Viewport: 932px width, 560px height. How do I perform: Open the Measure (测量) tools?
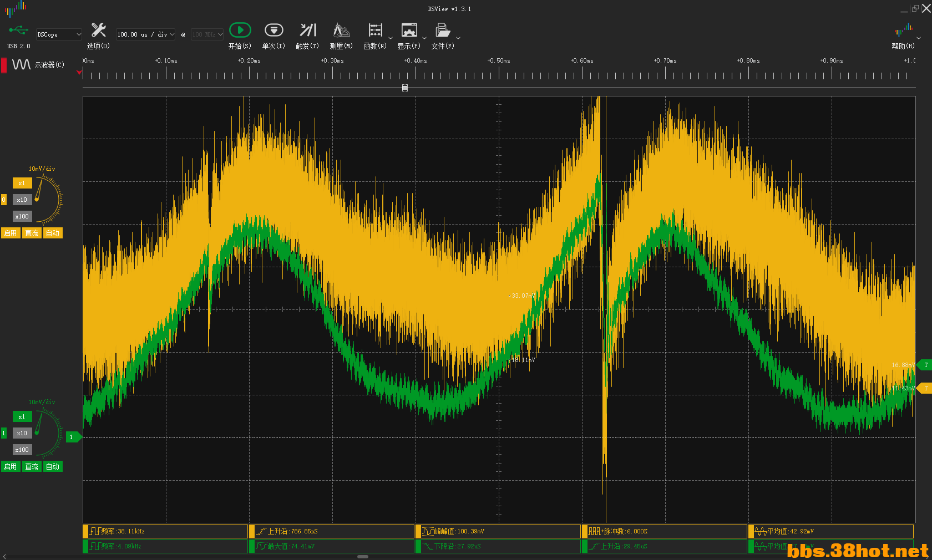click(341, 30)
